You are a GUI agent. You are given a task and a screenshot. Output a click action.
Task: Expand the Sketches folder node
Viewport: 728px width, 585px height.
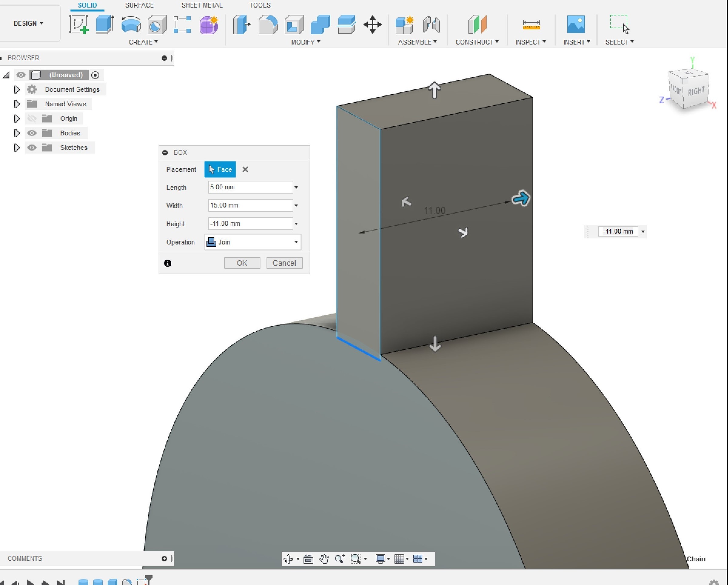click(x=17, y=148)
